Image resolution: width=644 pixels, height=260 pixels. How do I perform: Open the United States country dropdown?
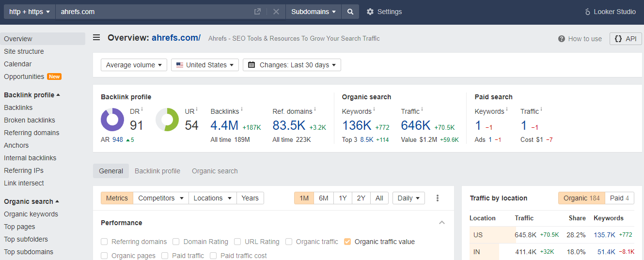coord(205,65)
